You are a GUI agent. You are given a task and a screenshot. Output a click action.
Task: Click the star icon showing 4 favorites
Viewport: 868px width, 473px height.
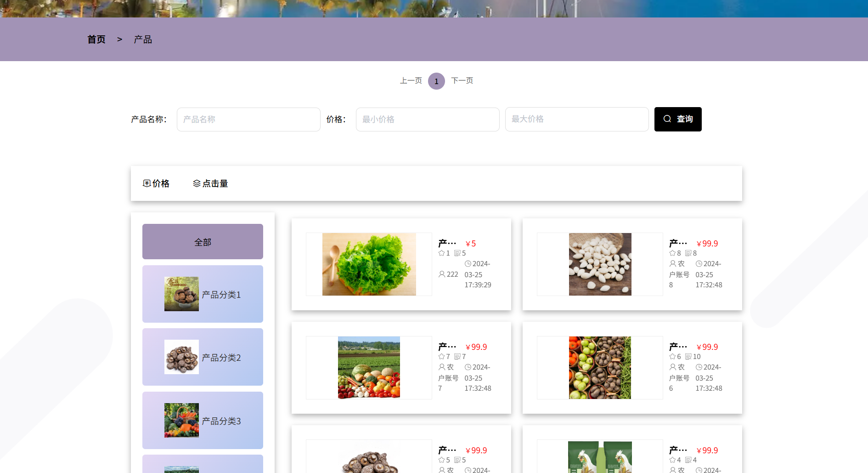coord(672,460)
